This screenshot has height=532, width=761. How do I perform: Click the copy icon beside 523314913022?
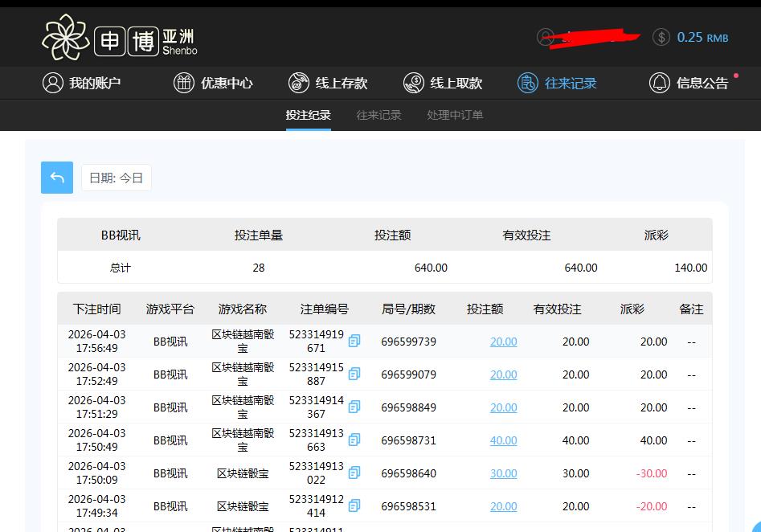click(354, 473)
